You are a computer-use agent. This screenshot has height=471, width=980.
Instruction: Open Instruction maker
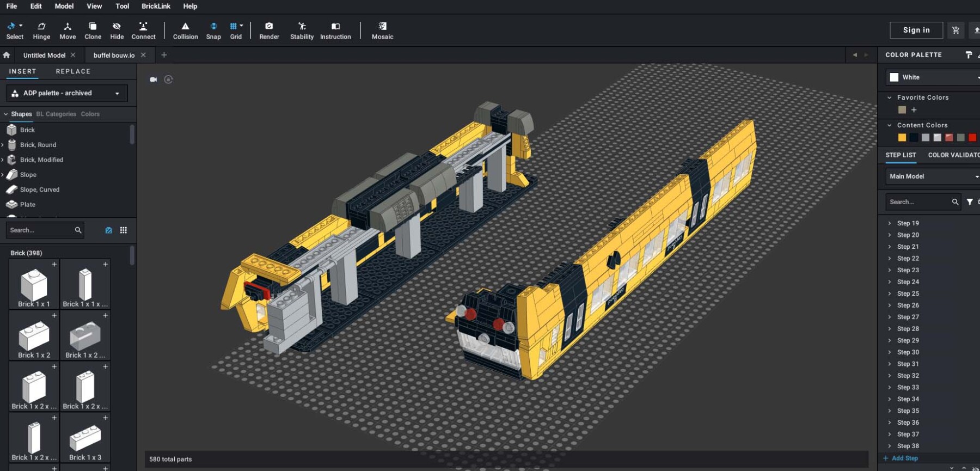(335, 30)
